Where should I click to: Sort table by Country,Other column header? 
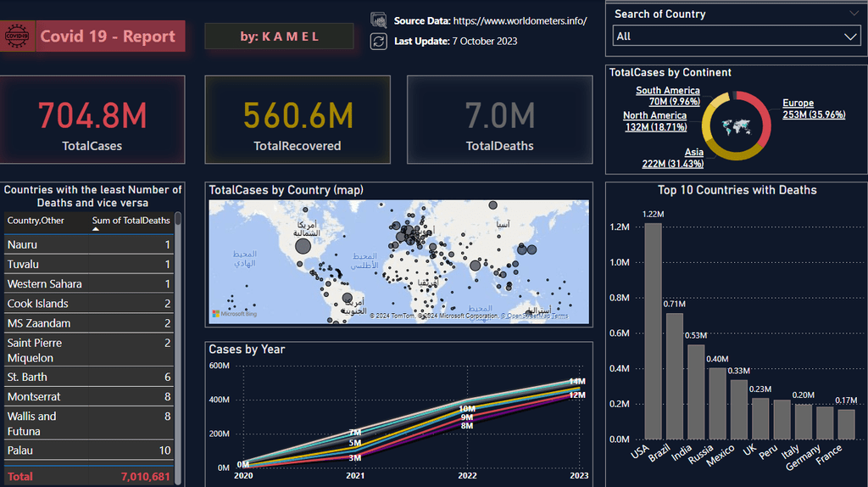[36, 220]
